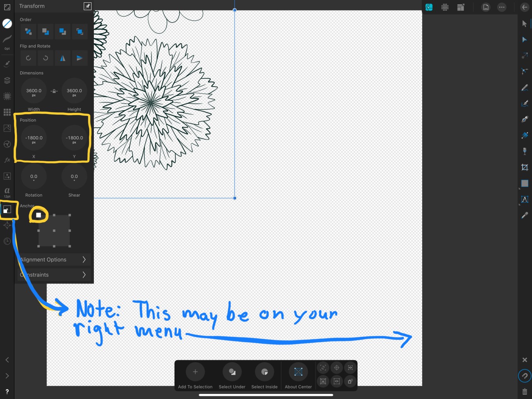Screen dimensions: 532x399
Task: Delete selection with the trash icon
Action: 525,391
